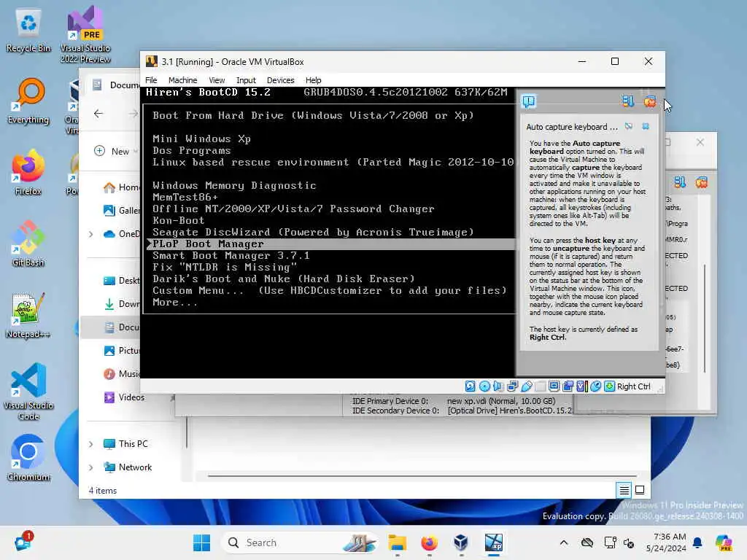Screen dimensions: 747x560
Task: Click the keyboard capture green arrow icon
Action: (x=609, y=386)
